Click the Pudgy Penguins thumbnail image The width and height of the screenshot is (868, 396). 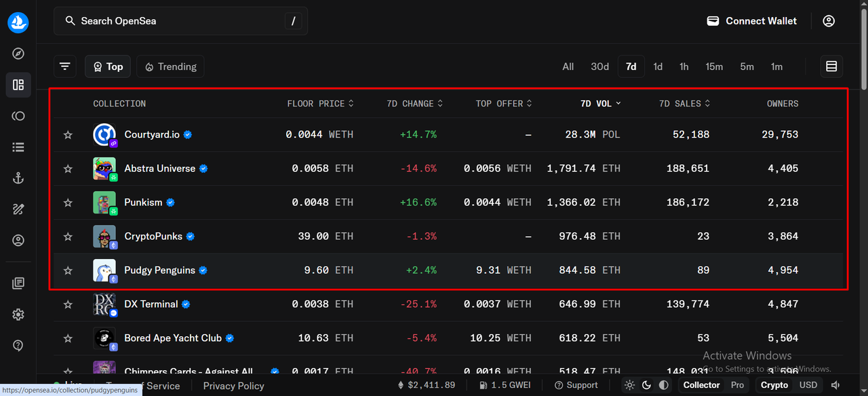[x=104, y=271]
